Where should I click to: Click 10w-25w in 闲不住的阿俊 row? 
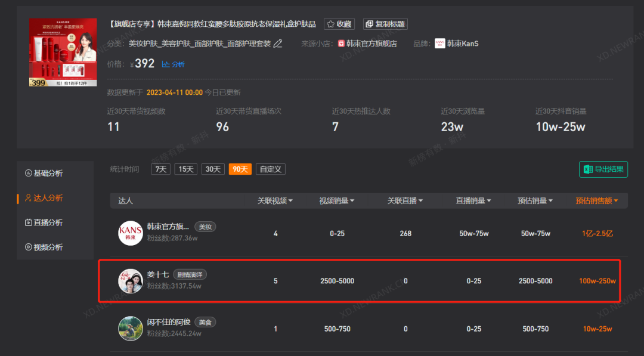597,329
